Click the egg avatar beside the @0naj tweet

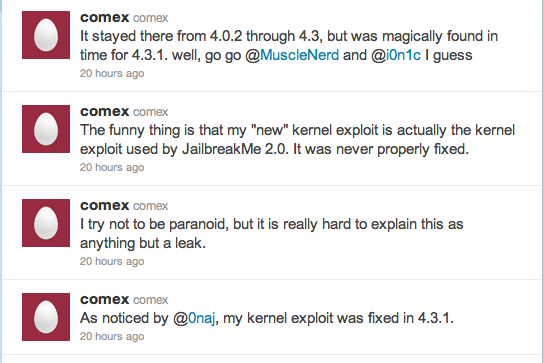pyautogui.click(x=46, y=317)
